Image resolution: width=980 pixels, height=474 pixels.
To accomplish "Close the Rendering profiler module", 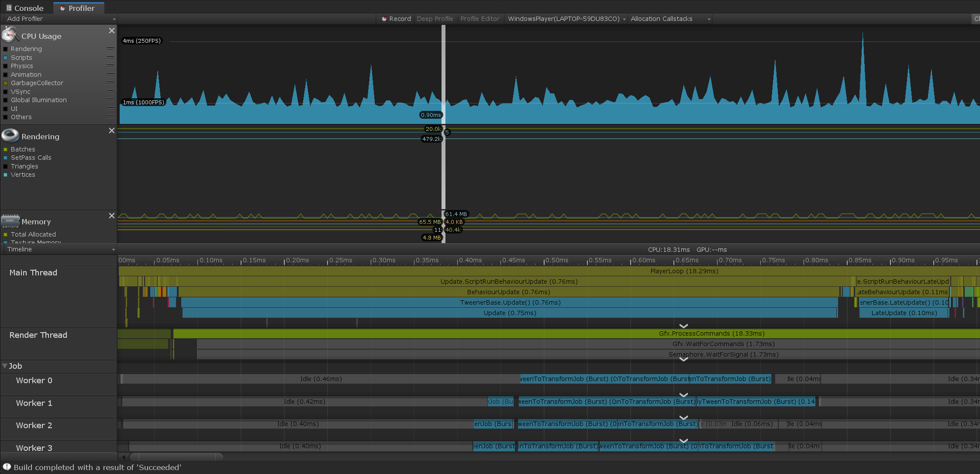I will click(x=112, y=131).
